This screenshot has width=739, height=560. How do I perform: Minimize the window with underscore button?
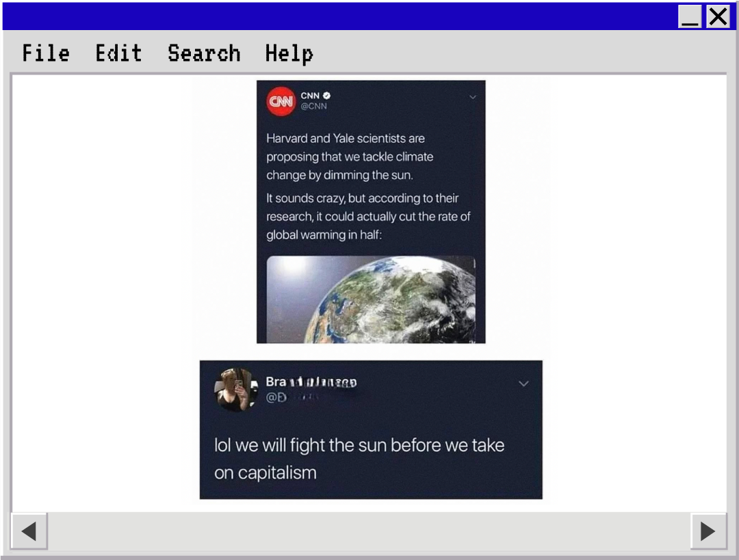coord(690,16)
